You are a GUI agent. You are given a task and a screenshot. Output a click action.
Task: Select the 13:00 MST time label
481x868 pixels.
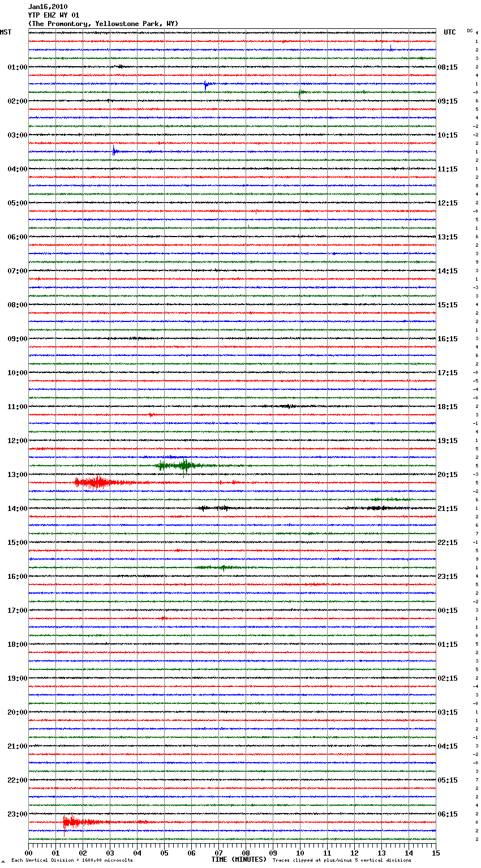[18, 475]
